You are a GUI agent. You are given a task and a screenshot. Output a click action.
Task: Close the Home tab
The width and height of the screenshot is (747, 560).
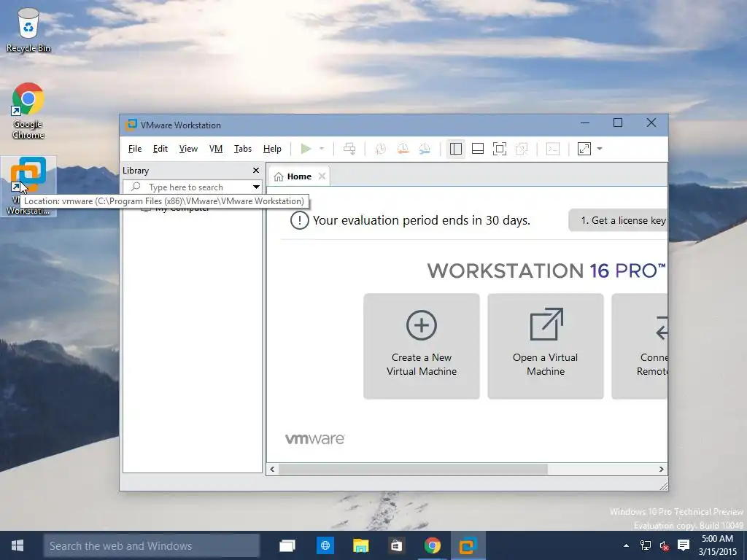(x=322, y=176)
